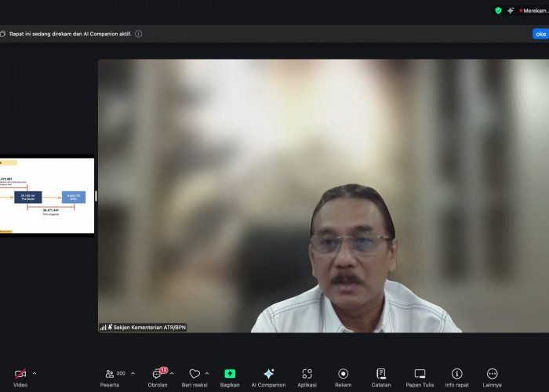Turn on the camera with Video button
This screenshot has height=392, width=549.
pyautogui.click(x=20, y=374)
